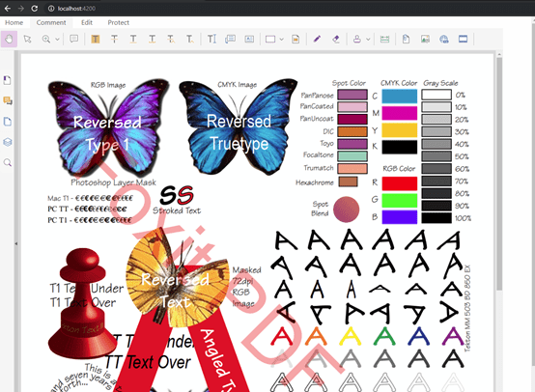Select the Pencil drawing tool

(x=317, y=40)
